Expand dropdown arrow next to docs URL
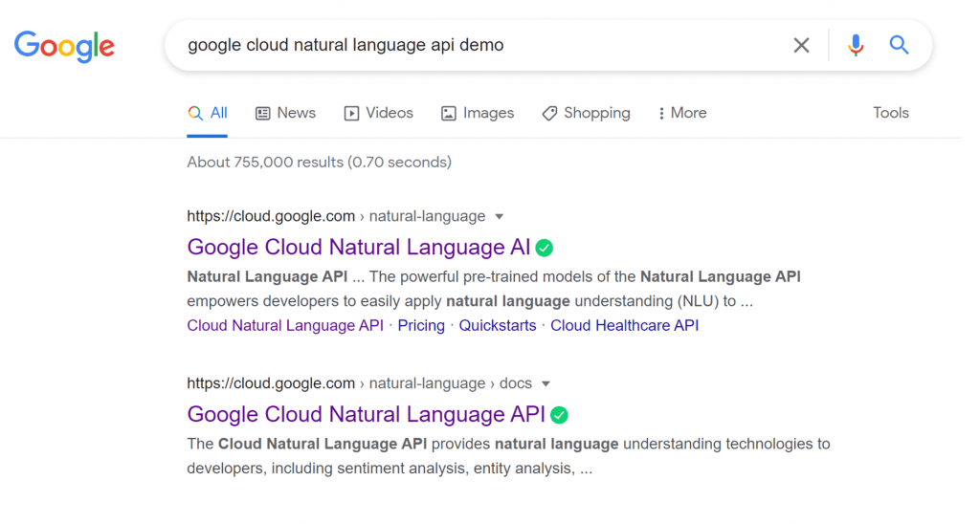The height and width of the screenshot is (524, 980). (x=546, y=384)
